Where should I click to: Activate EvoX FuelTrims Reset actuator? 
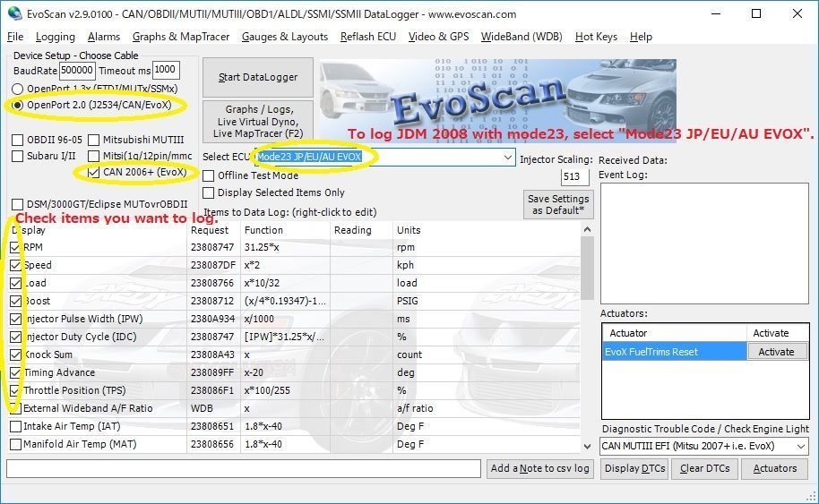(776, 352)
